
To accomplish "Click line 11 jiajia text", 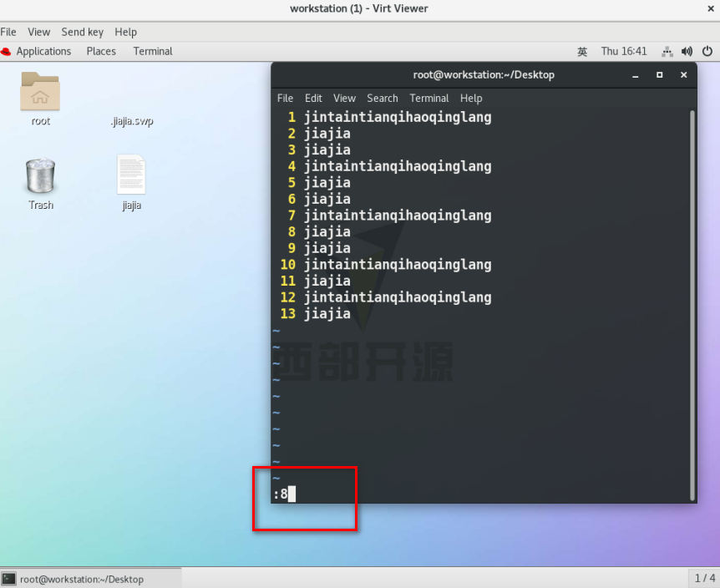I will [x=327, y=281].
